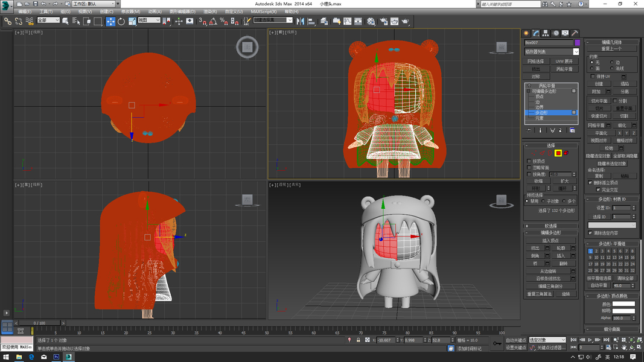This screenshot has height=362, width=644.
Task: Click the UVW 展开 button
Action: (564, 61)
